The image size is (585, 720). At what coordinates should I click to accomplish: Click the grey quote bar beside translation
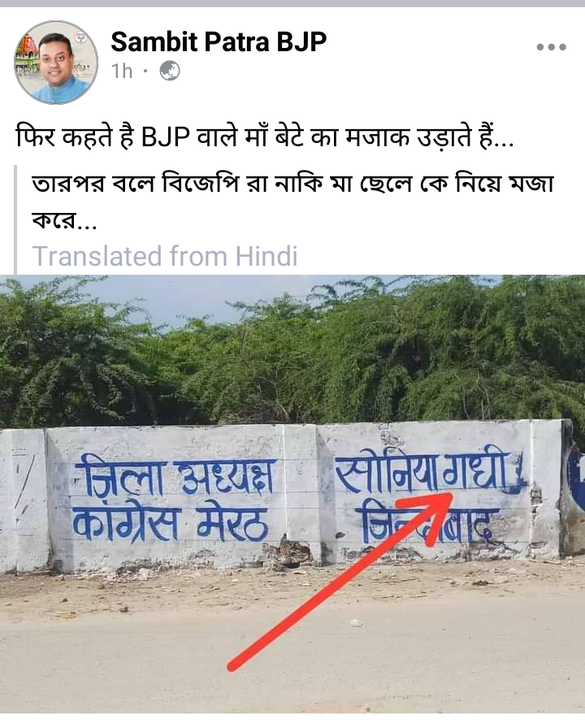(16, 219)
